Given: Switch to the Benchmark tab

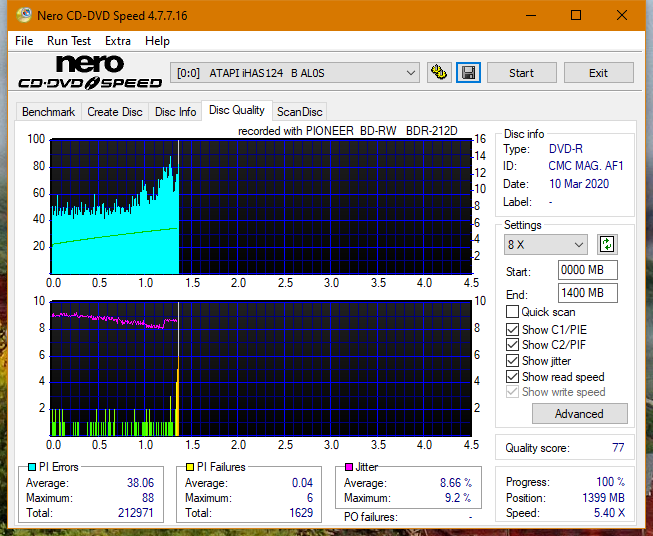Looking at the screenshot, I should click(49, 112).
